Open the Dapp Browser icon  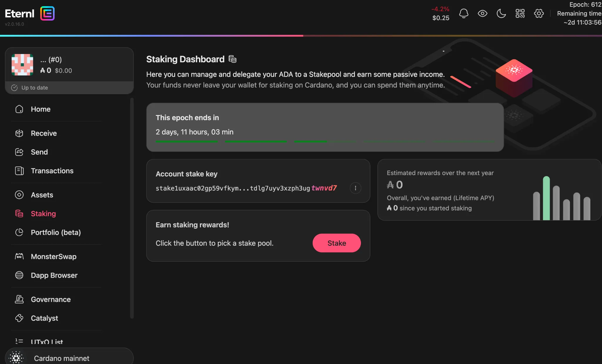click(x=19, y=275)
